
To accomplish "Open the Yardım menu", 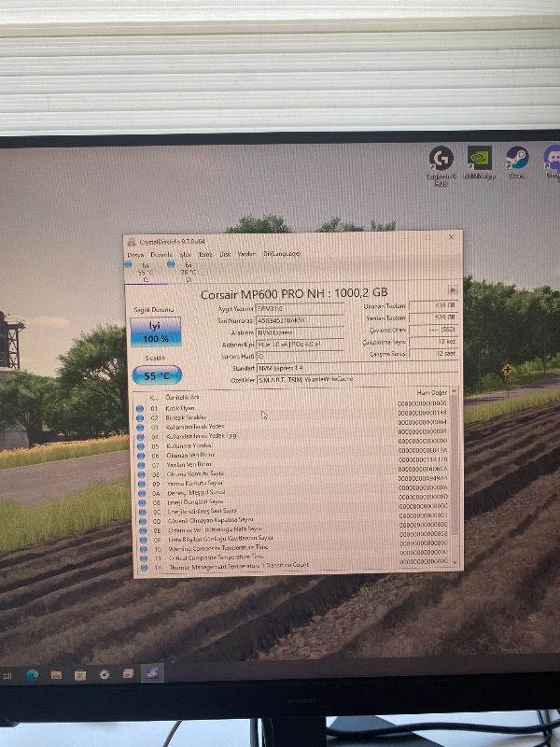I will (x=246, y=253).
